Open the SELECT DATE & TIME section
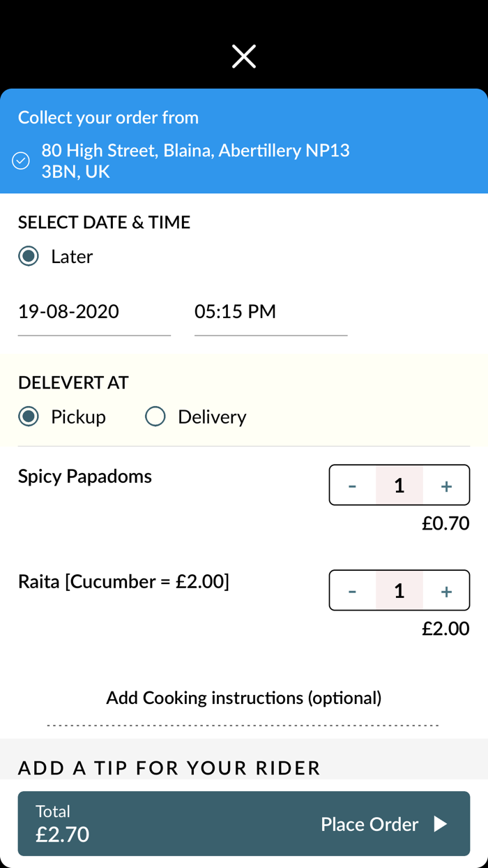Viewport: 488px width, 868px height. [104, 222]
